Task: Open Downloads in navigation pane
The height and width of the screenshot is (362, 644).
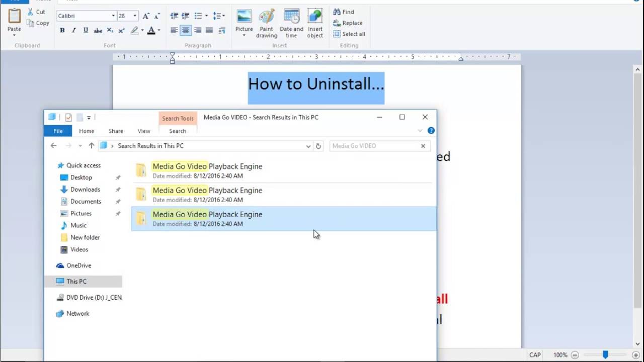Action: click(80, 190)
